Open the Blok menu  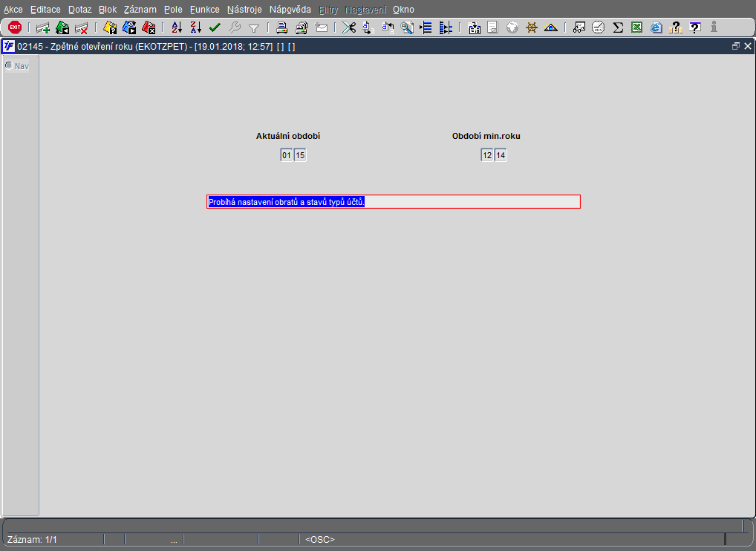pyautogui.click(x=108, y=10)
